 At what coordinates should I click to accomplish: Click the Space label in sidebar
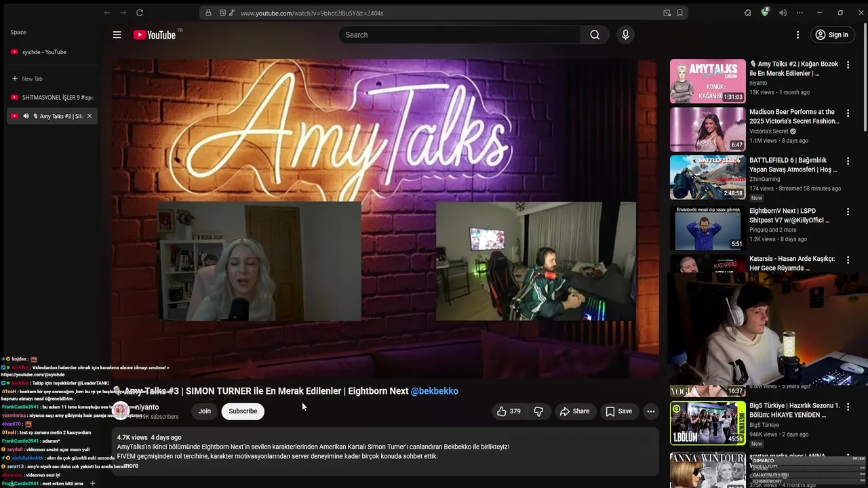pos(18,33)
